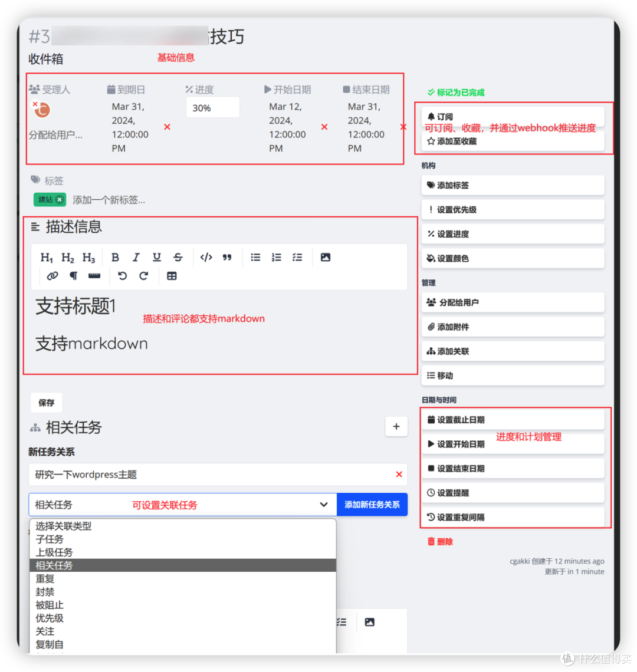Click 设置截止日期 button
This screenshot has height=672, width=637.
[x=513, y=420]
